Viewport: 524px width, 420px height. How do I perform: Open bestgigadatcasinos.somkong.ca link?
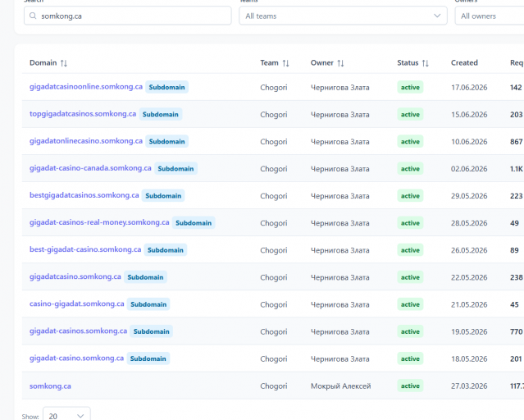pos(84,195)
